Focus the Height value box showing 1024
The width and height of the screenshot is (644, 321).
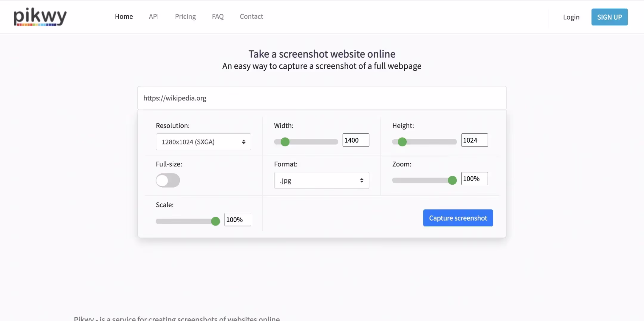click(x=474, y=140)
